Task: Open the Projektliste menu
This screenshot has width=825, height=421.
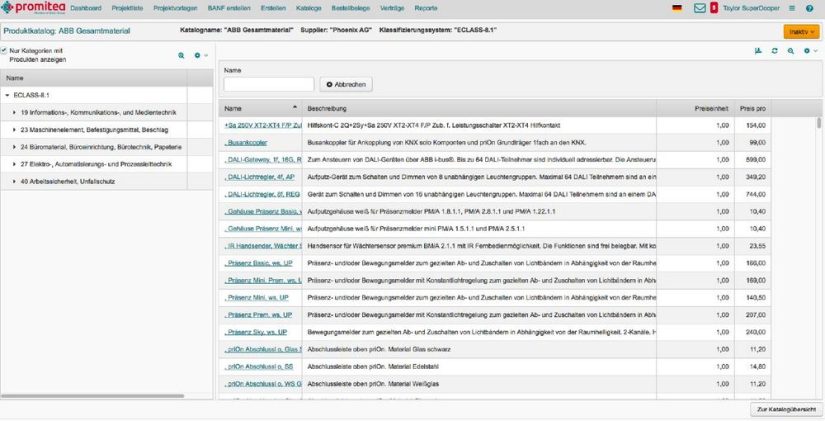Action: [127, 8]
